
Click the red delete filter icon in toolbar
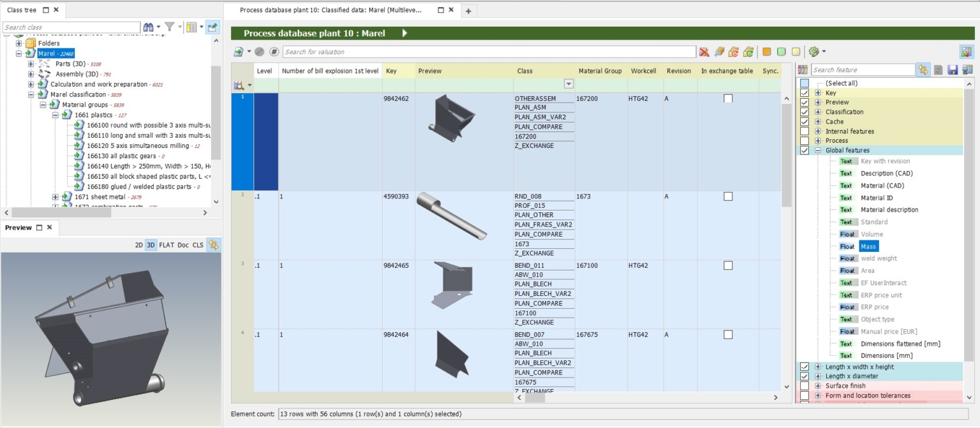[703, 52]
